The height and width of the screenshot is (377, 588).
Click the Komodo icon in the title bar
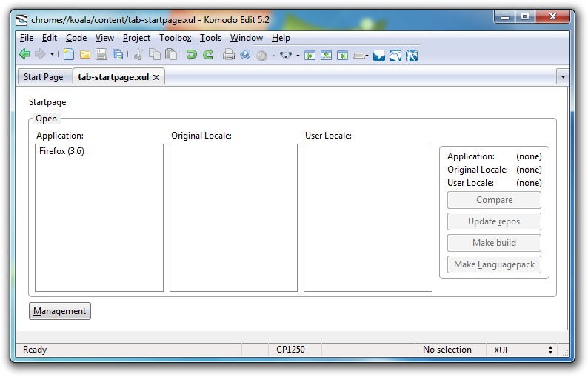21,19
